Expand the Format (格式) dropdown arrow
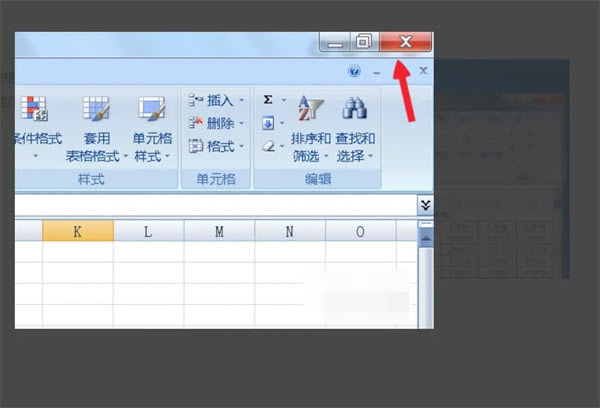Viewport: 600px width, 408px height. pos(241,146)
